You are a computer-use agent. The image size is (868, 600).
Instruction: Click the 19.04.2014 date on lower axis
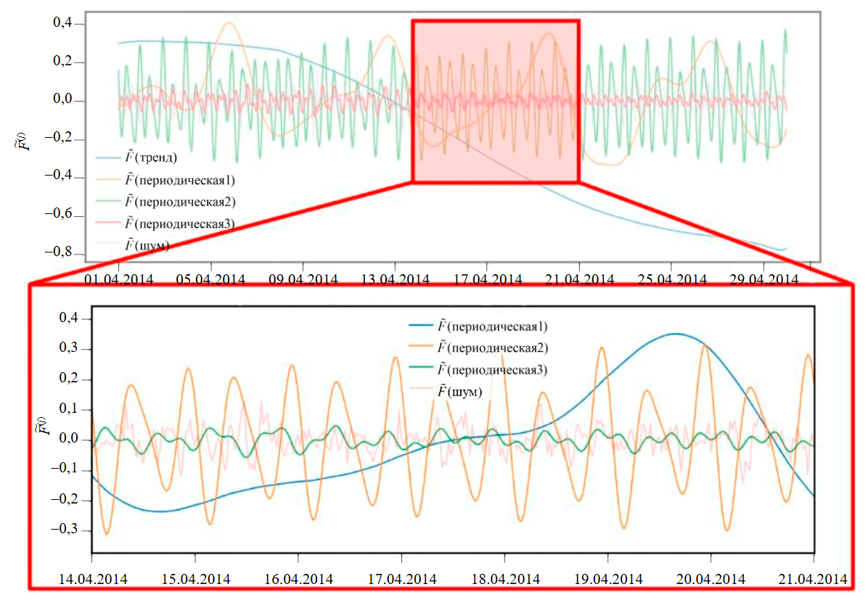tap(608, 578)
